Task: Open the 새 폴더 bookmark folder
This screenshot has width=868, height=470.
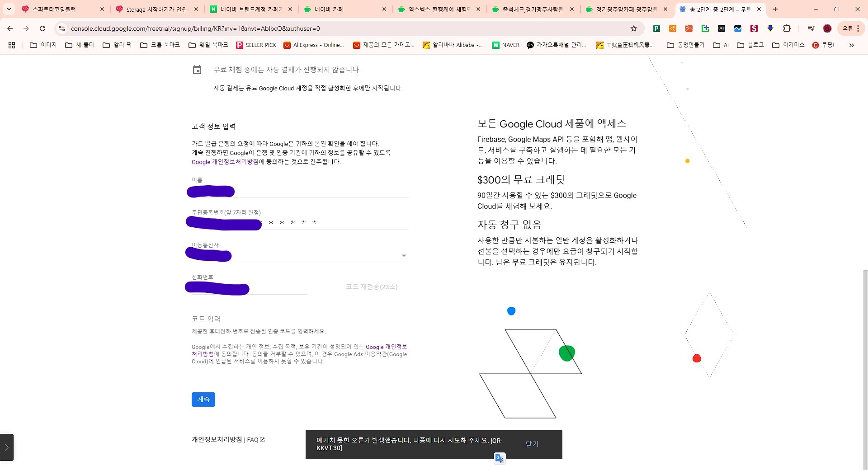Action: coord(80,45)
